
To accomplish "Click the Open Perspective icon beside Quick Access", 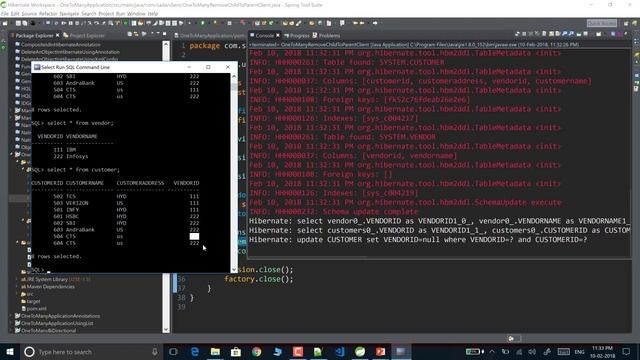I will click(626, 23).
